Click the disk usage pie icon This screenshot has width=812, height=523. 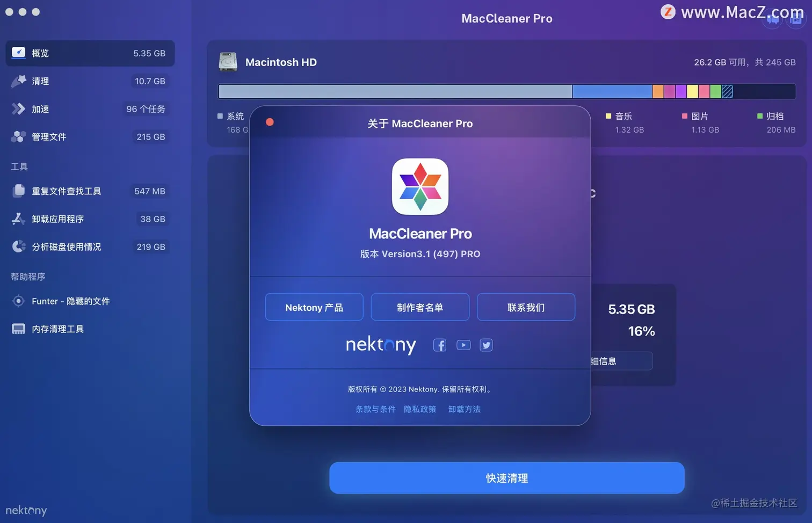(19, 246)
